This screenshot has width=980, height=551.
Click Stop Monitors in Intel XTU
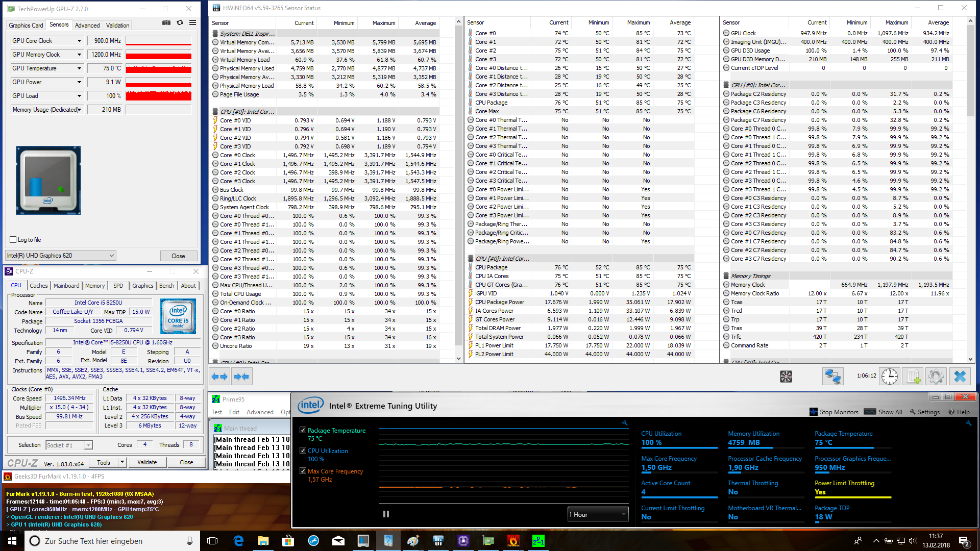tap(834, 412)
